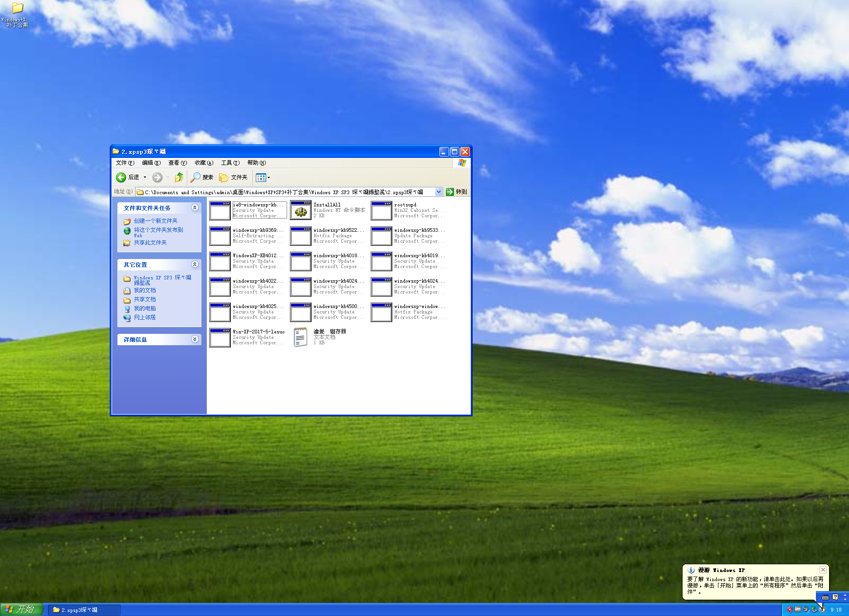This screenshot has height=616, width=849.
Task: Open the 工具(T) menu
Action: click(x=230, y=163)
